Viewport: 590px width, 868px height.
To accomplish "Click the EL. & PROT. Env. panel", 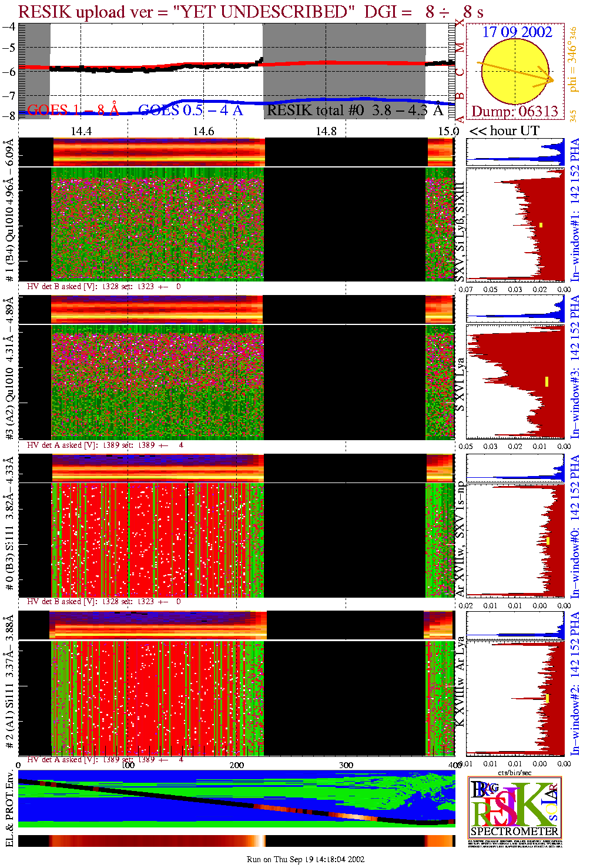I will 236,799.
